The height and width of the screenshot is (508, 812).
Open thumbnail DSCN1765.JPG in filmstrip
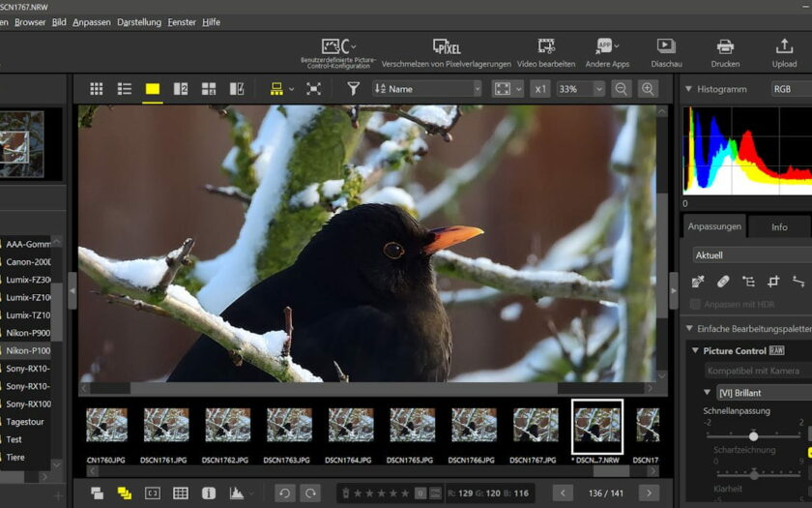click(412, 425)
